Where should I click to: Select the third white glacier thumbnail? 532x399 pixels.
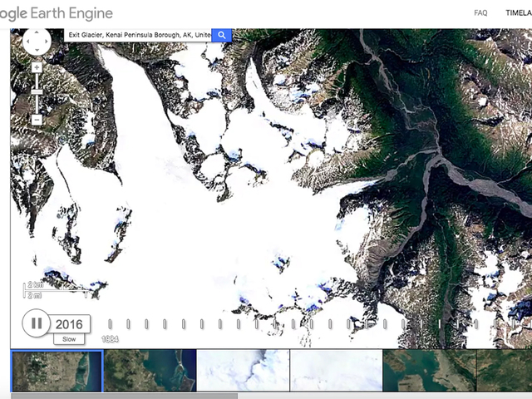click(x=244, y=371)
